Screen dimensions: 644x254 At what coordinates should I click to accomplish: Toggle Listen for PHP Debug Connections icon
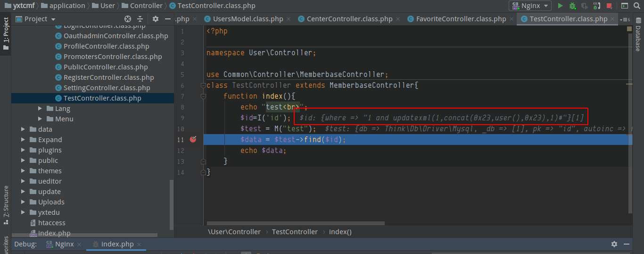point(597,6)
